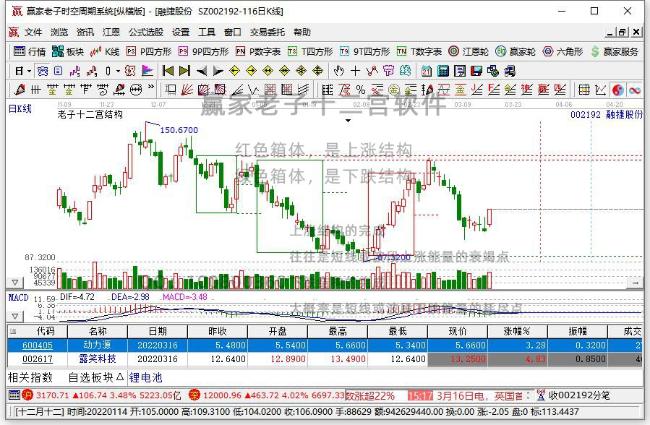650x425 pixels.
Task: Open the 9T四方形 tool
Action: [365, 51]
